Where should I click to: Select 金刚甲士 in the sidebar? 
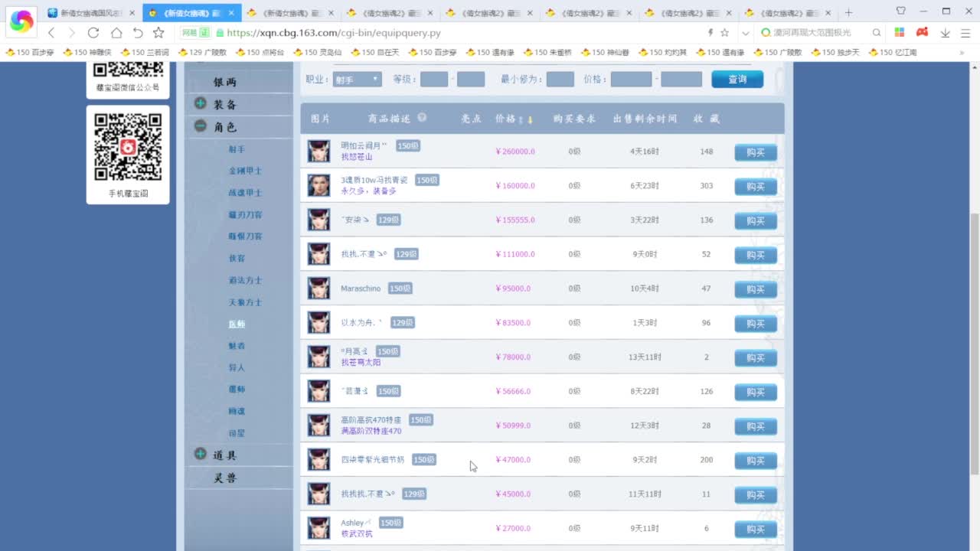click(x=245, y=171)
